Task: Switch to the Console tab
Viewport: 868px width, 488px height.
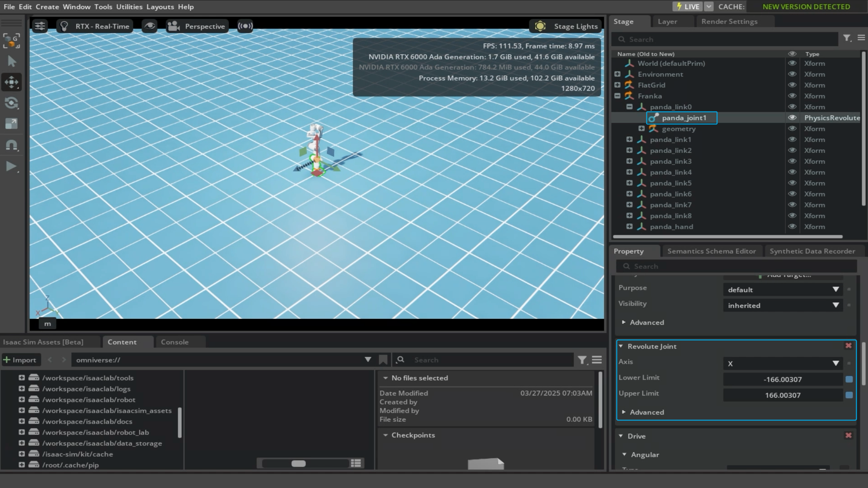Action: [174, 342]
